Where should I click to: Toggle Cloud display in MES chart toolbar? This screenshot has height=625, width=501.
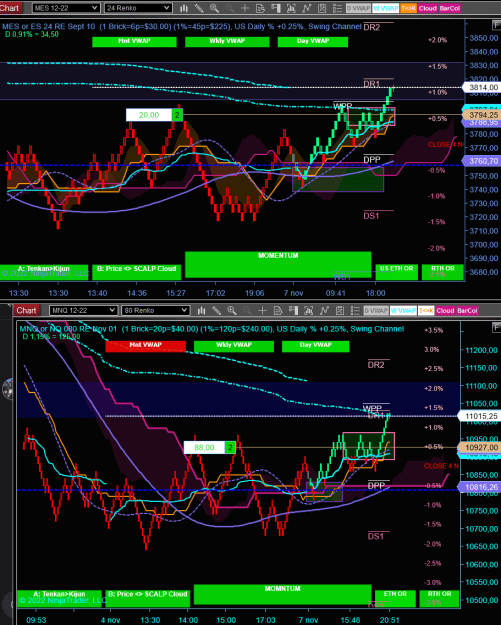[427, 8]
